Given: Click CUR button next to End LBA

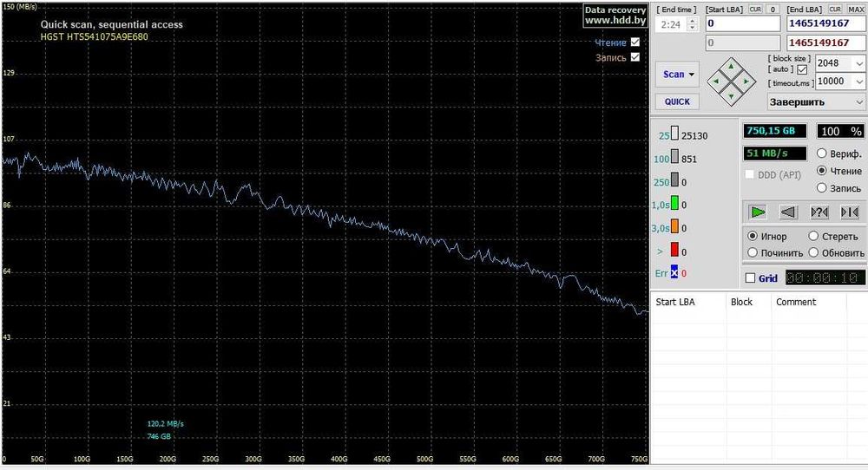Looking at the screenshot, I should [x=835, y=10].
